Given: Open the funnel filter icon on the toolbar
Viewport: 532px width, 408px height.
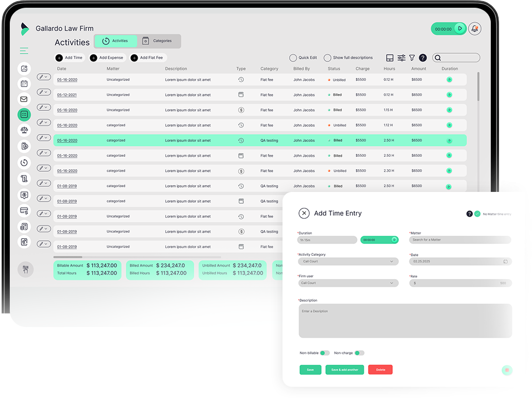Looking at the screenshot, I should pyautogui.click(x=412, y=58).
